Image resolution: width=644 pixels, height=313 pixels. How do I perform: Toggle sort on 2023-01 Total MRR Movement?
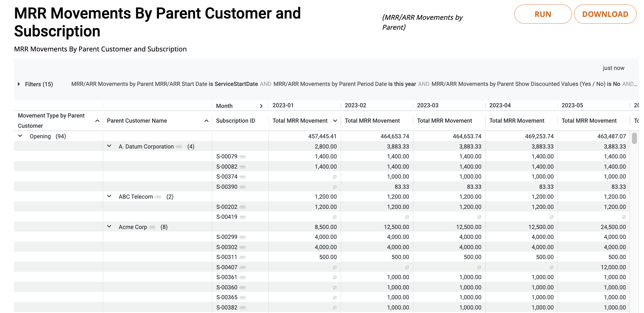pyautogui.click(x=335, y=121)
